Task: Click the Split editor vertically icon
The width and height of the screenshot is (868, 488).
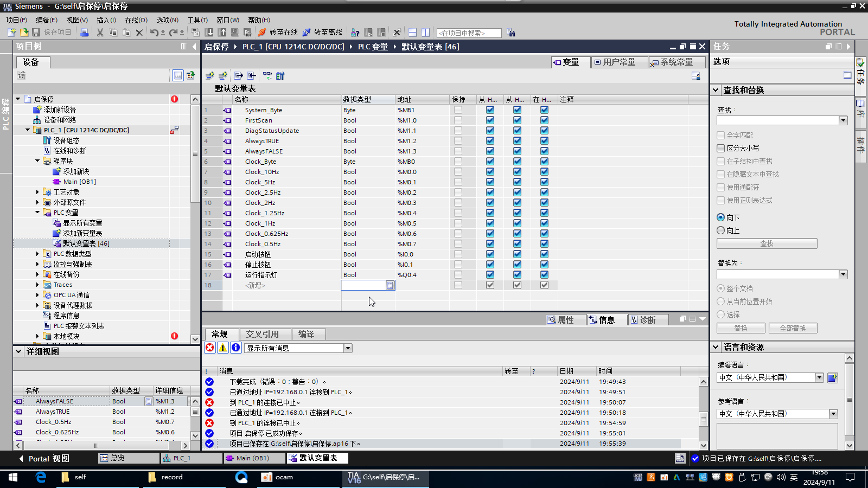Action: [426, 33]
